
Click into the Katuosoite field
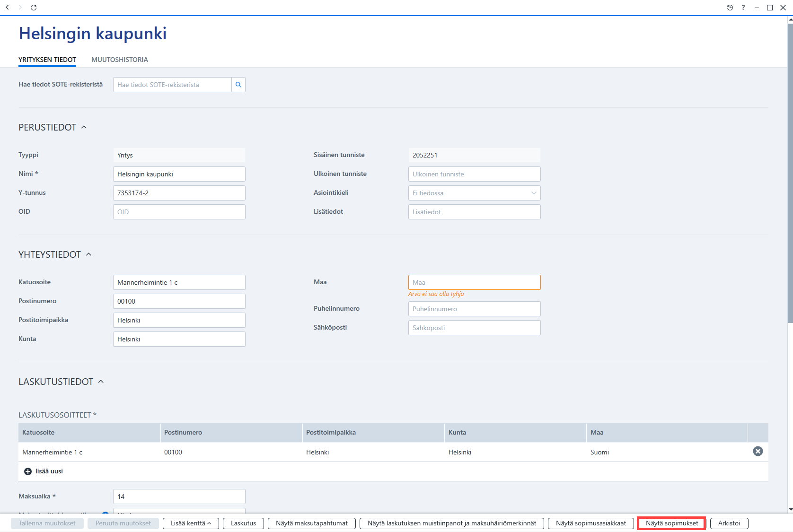pyautogui.click(x=179, y=282)
